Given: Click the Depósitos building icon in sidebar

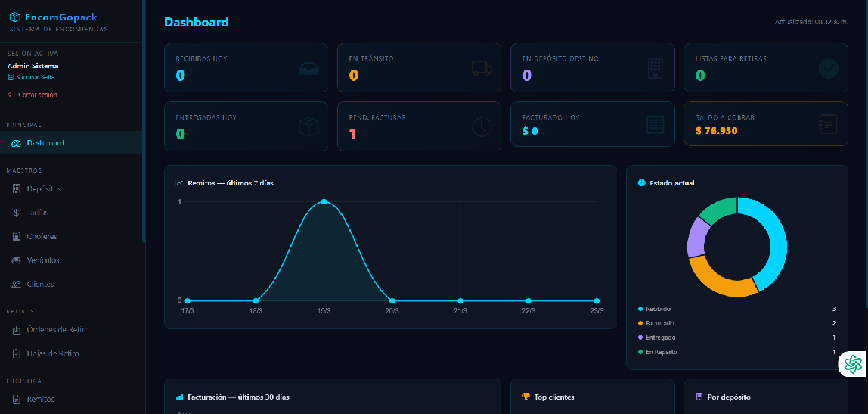Looking at the screenshot, I should [17, 188].
